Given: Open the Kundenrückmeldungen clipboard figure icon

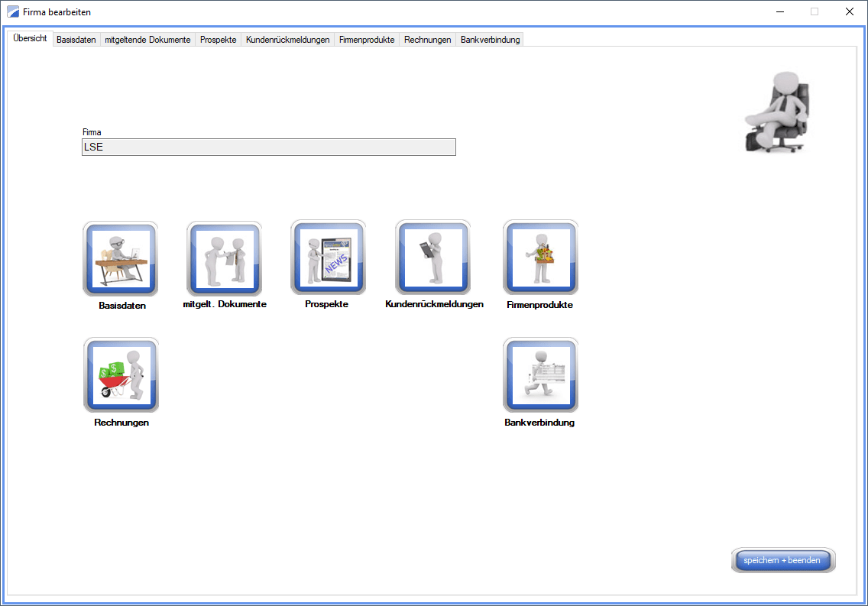Looking at the screenshot, I should pyautogui.click(x=433, y=258).
